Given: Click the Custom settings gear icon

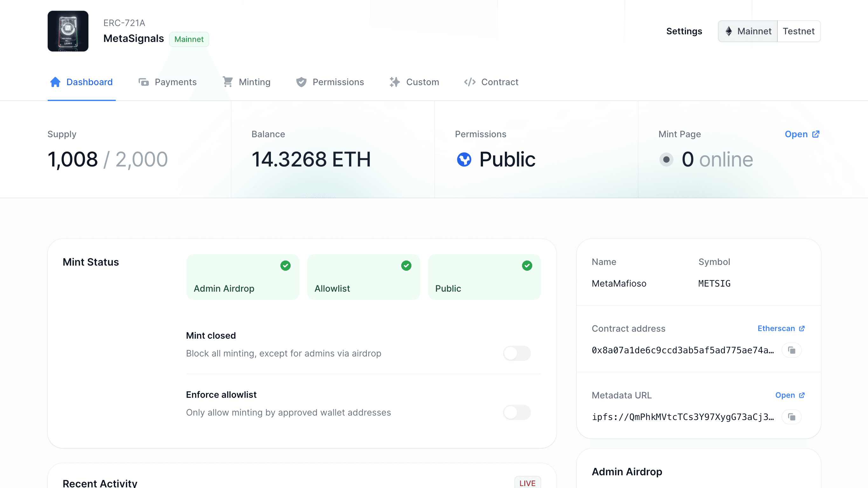Looking at the screenshot, I should click(395, 82).
